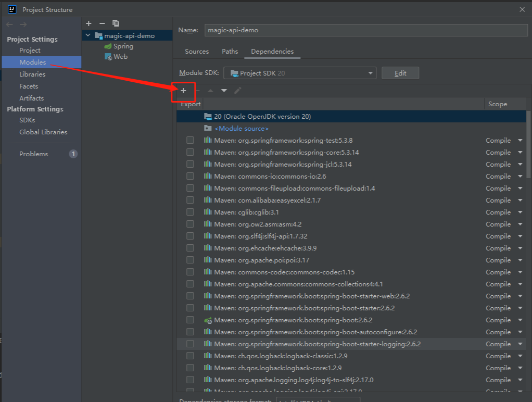Open scope dropdown for org.apache.poi:poi:3.17
The height and width of the screenshot is (402, 532).
(x=520, y=260)
